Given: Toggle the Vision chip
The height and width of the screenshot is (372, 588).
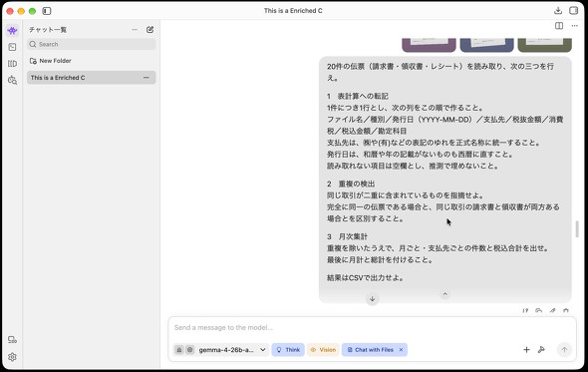Looking at the screenshot, I should pos(323,350).
